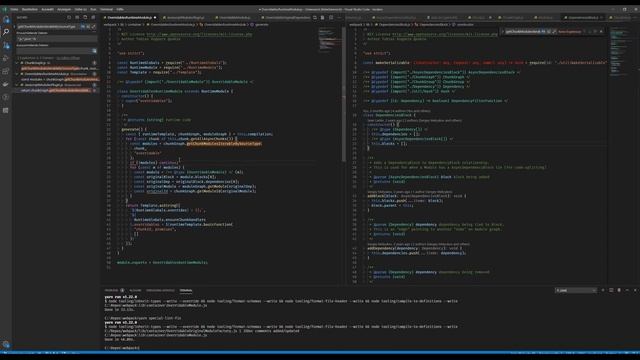Toggle match case in sidebar search box
640x360 pixels.
(83, 27)
